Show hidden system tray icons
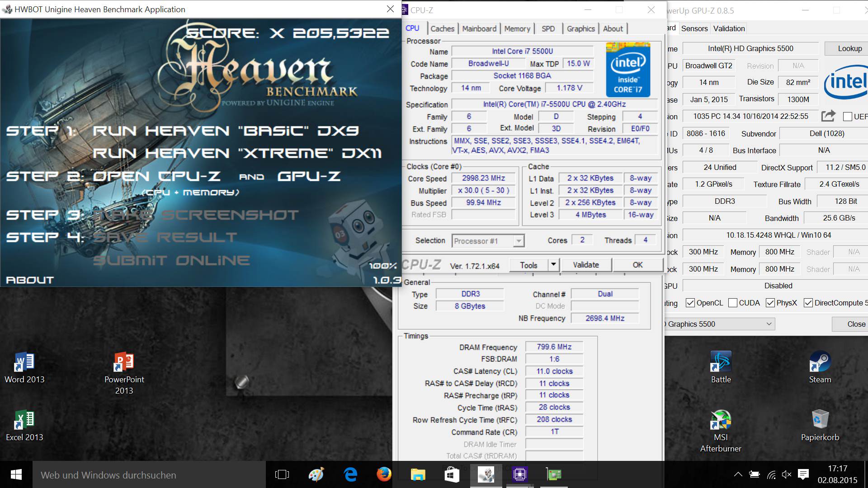Viewport: 868px width, 488px height. click(x=738, y=474)
